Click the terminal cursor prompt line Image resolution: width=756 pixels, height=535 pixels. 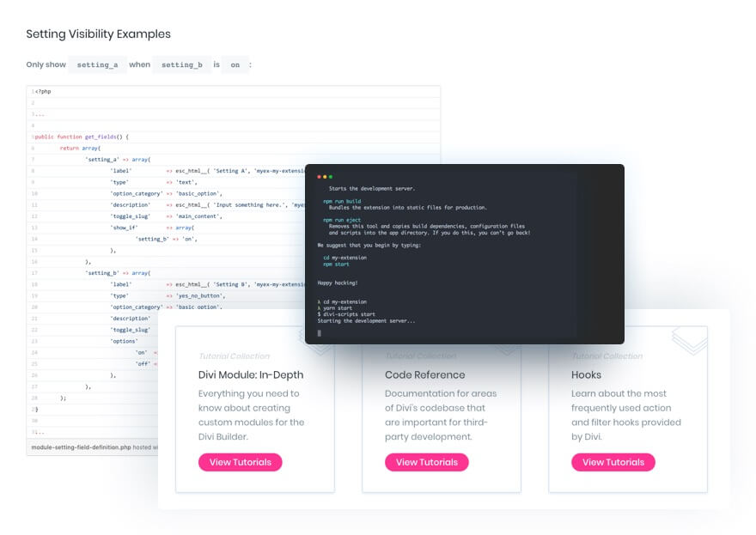320,333
